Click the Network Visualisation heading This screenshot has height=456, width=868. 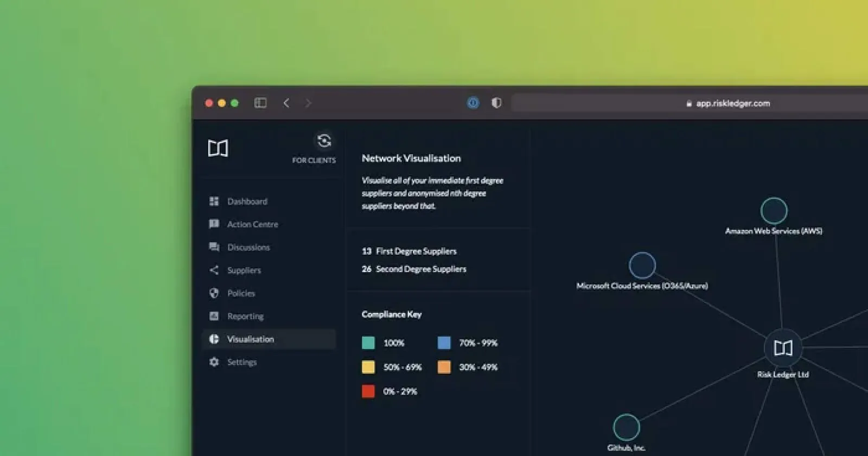[x=411, y=158]
